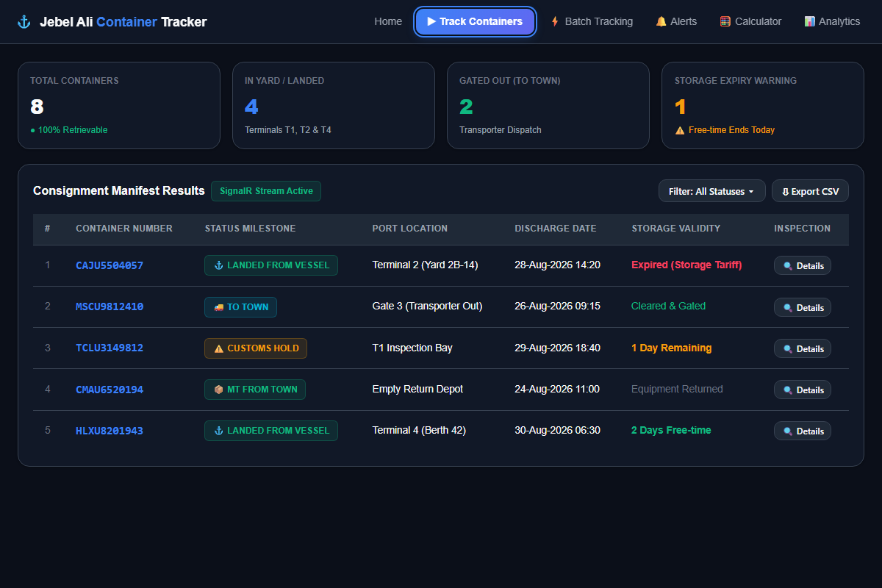Viewport: 882px width, 588px height.
Task: Click the Discharge Date column header
Action: point(556,229)
